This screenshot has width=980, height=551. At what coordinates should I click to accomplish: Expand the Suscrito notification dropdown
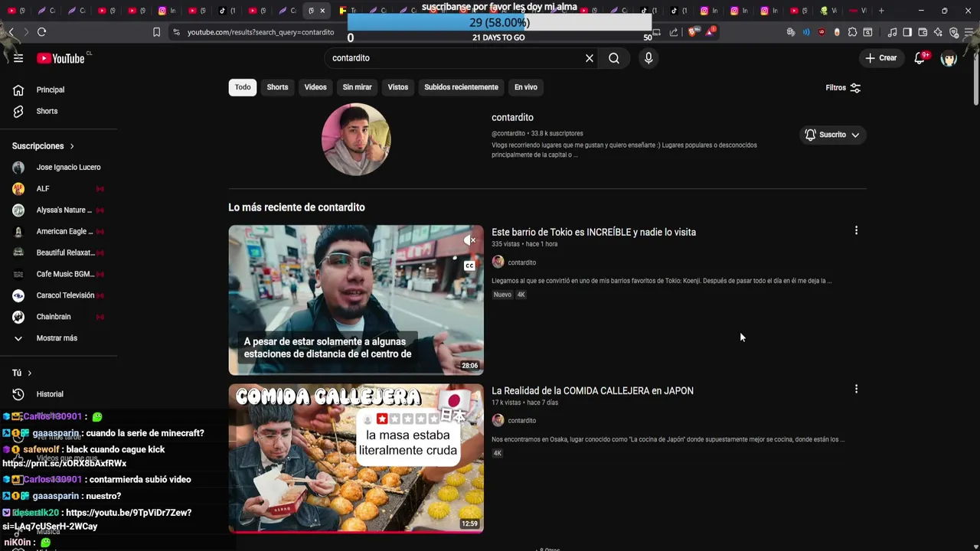coord(832,135)
